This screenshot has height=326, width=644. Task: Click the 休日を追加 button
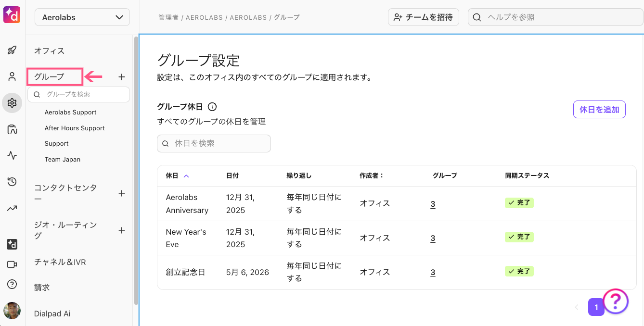pos(599,110)
